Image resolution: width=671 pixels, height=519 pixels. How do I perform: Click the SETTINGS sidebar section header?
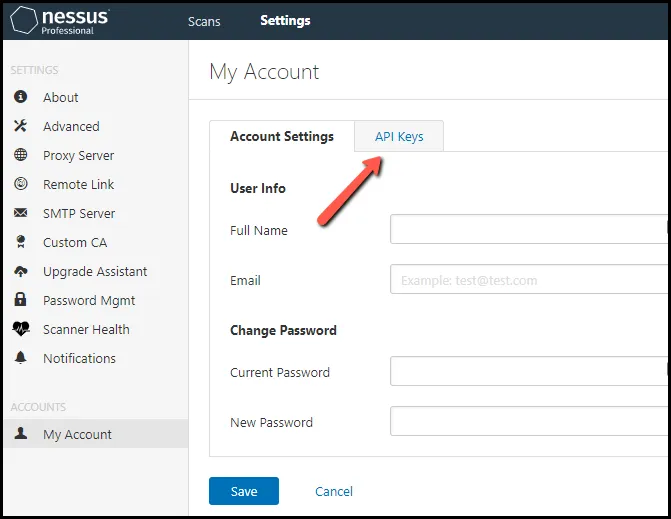(34, 70)
